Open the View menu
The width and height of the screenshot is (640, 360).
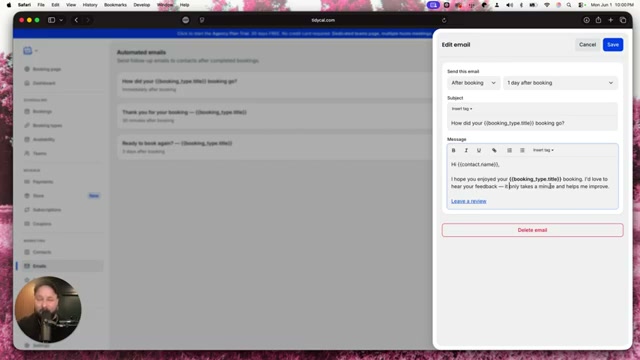point(71,5)
